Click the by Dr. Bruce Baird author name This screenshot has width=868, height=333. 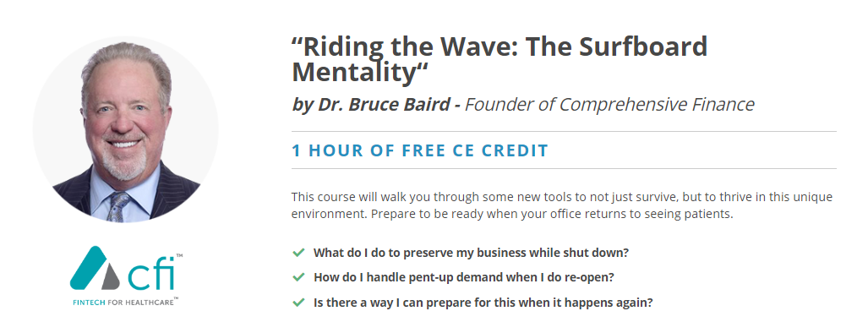[x=370, y=104]
